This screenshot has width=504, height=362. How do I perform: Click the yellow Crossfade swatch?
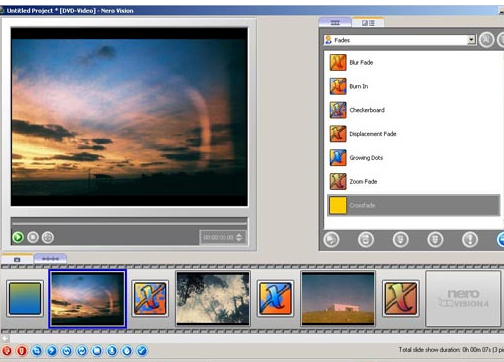pos(338,205)
